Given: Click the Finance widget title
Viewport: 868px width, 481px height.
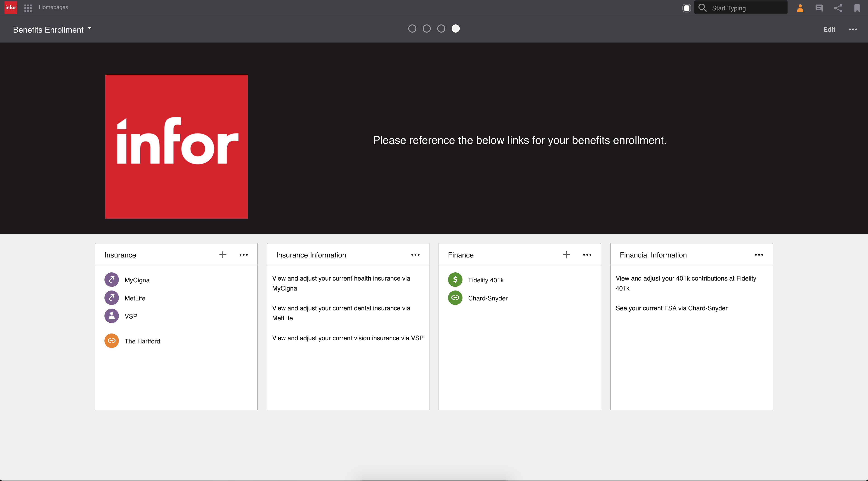Looking at the screenshot, I should [461, 255].
